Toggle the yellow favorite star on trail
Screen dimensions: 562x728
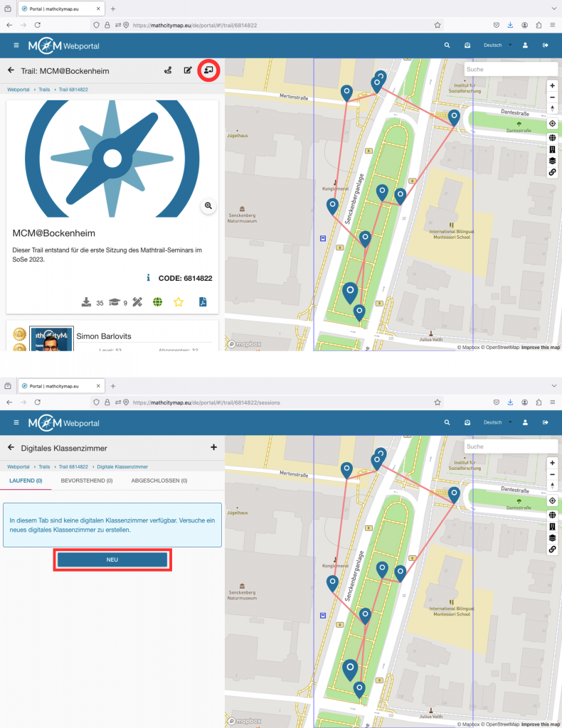[179, 302]
